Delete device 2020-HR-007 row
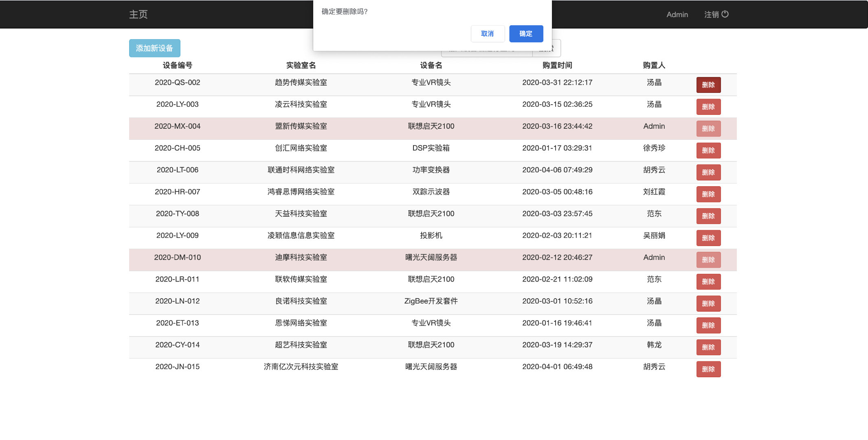The height and width of the screenshot is (440, 868). coord(708,194)
